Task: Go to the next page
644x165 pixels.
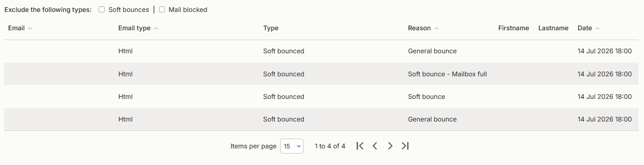Action: 390,146
